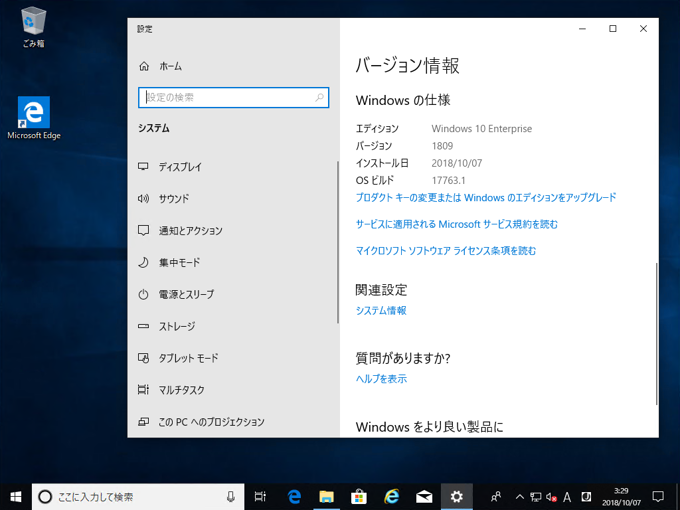The image size is (680, 510).
Task: Click the taskbar clock showing 3:29
Action: (x=621, y=497)
